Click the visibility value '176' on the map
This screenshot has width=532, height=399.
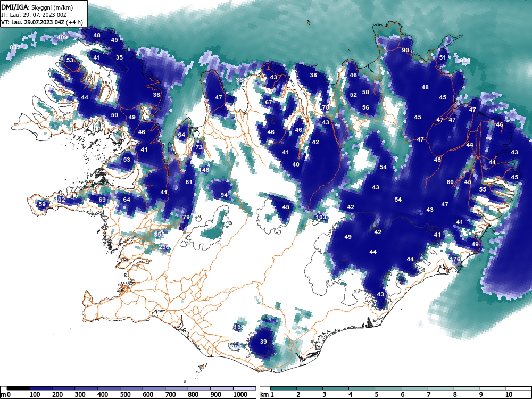[x=455, y=259]
